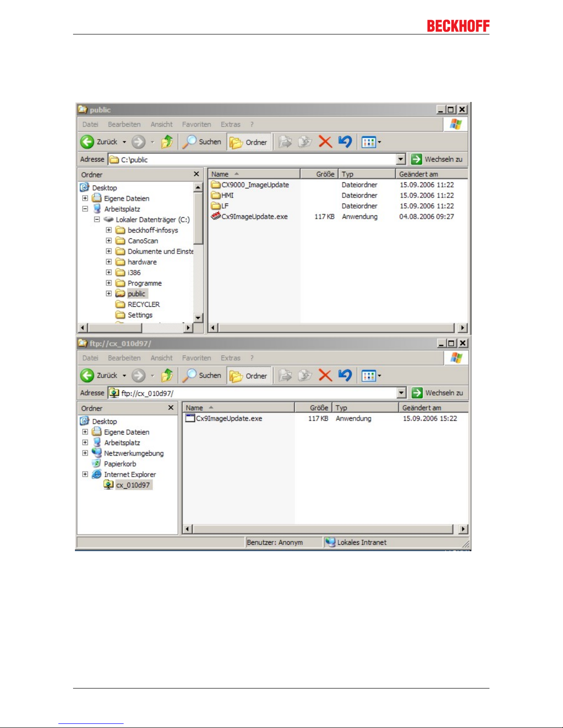Expand beckhoff-infosys folder in tree
Viewport: 563px width, 728px height.
(x=109, y=230)
